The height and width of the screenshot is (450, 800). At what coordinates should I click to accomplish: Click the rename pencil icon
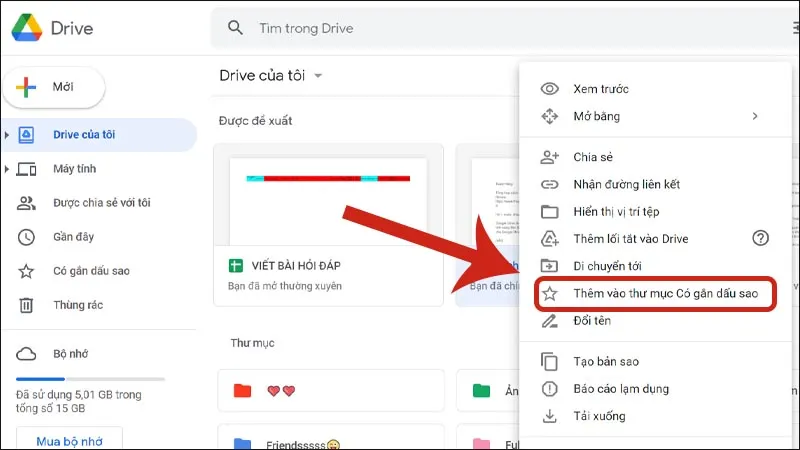click(x=549, y=321)
